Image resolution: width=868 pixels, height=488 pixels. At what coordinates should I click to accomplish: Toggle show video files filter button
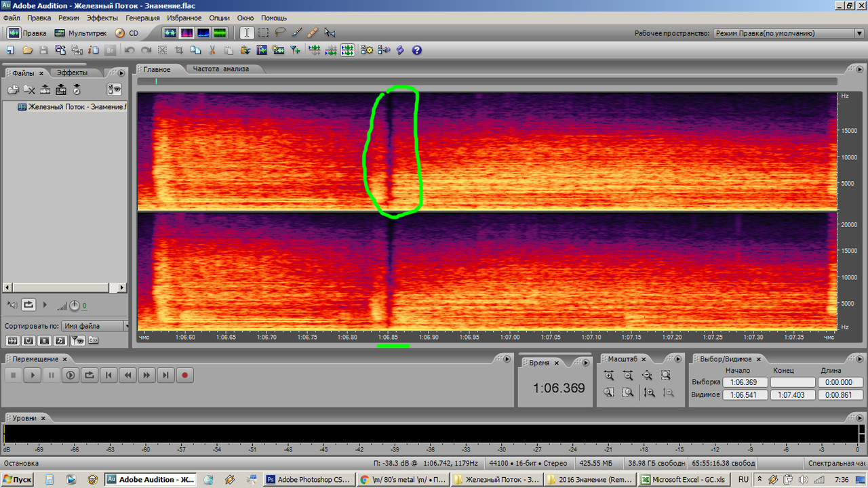tap(45, 340)
